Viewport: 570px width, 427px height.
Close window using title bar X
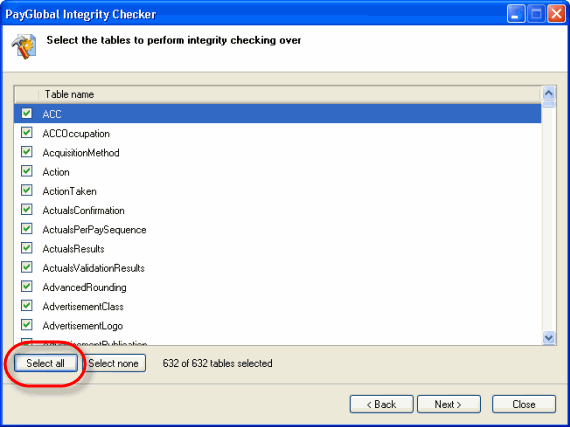coord(557,14)
